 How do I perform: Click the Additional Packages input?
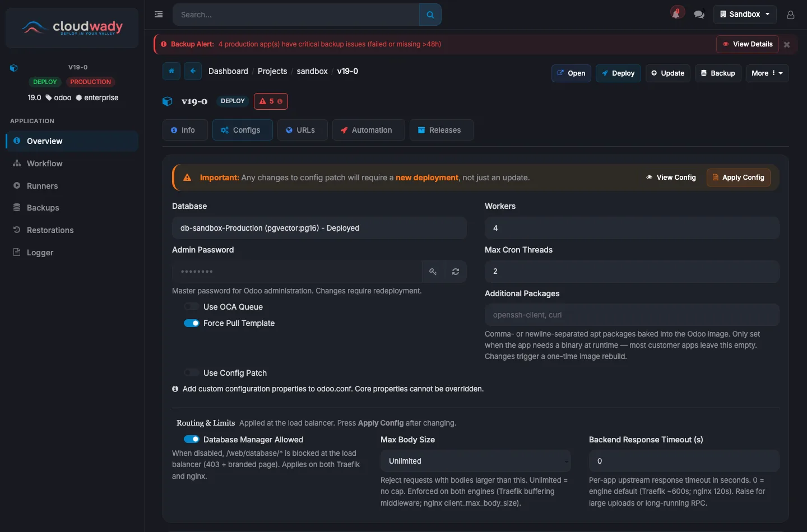(632, 315)
